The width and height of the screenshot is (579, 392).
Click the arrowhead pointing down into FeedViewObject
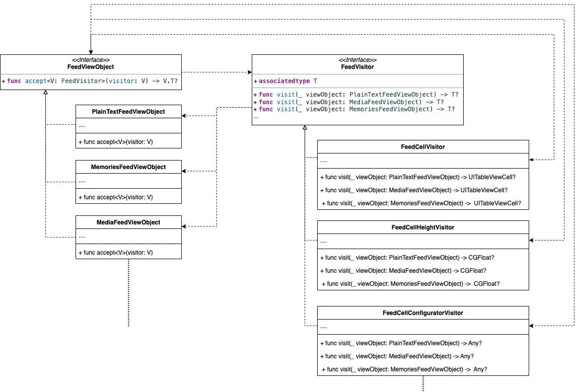(91, 51)
